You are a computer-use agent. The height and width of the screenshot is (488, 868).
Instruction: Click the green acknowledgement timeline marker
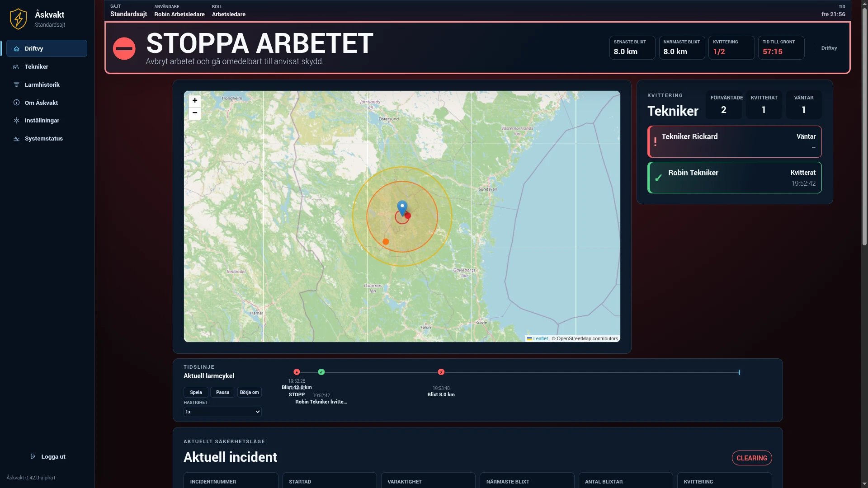[x=321, y=372]
